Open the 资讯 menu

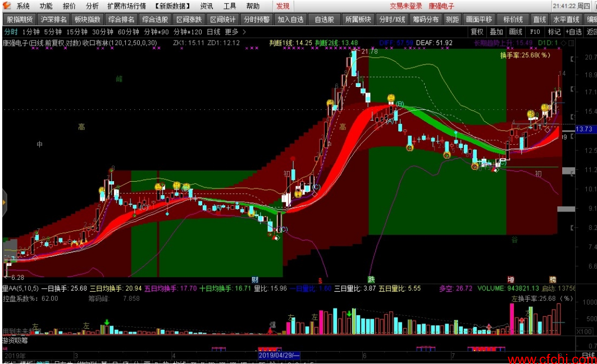(207, 6)
